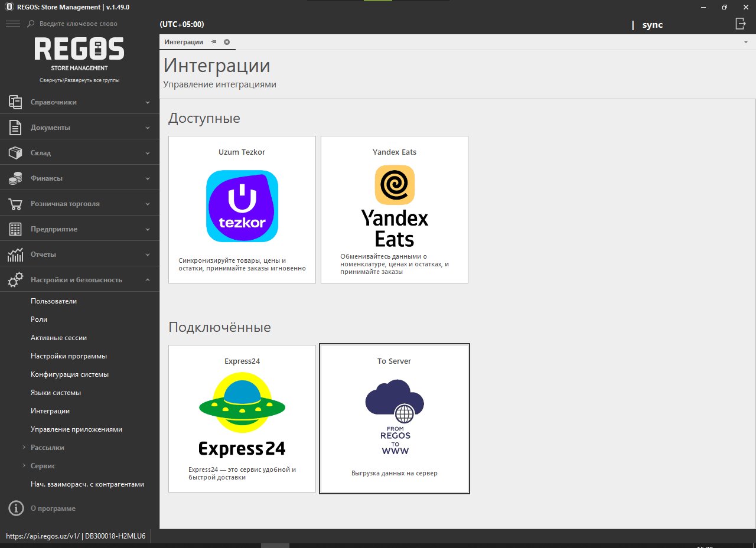Viewport: 756px width, 548px height.
Task: Open Настройки программы menu item
Action: (x=69, y=356)
